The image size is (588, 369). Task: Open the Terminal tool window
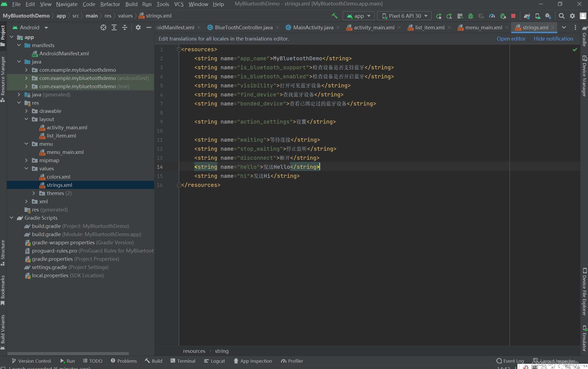tap(183, 361)
